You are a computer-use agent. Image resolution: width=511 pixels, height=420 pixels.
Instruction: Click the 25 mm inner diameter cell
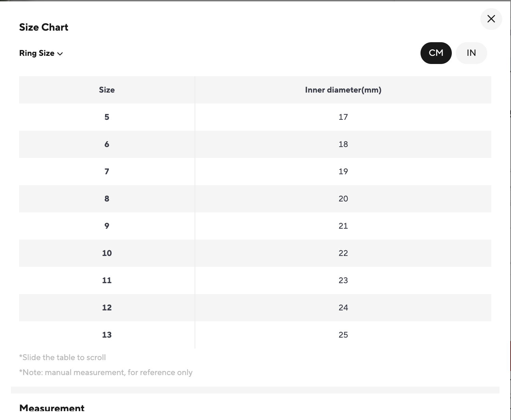pos(343,335)
